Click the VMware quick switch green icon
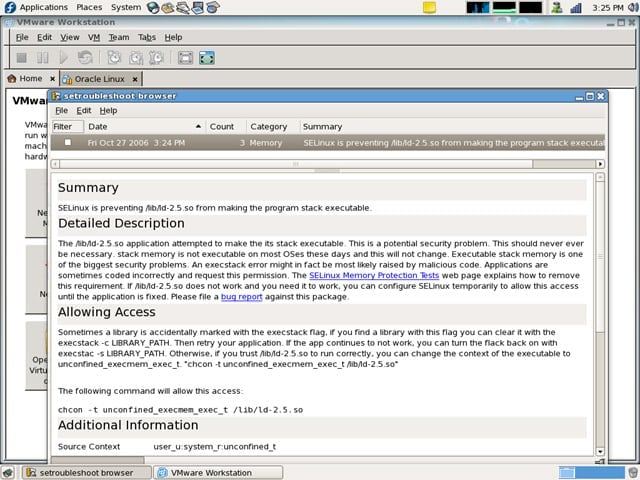Screen dimensions: 640x480 [x=207, y=58]
